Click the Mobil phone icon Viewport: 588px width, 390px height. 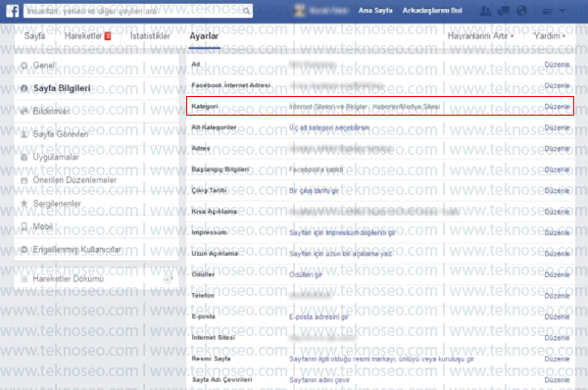24,226
